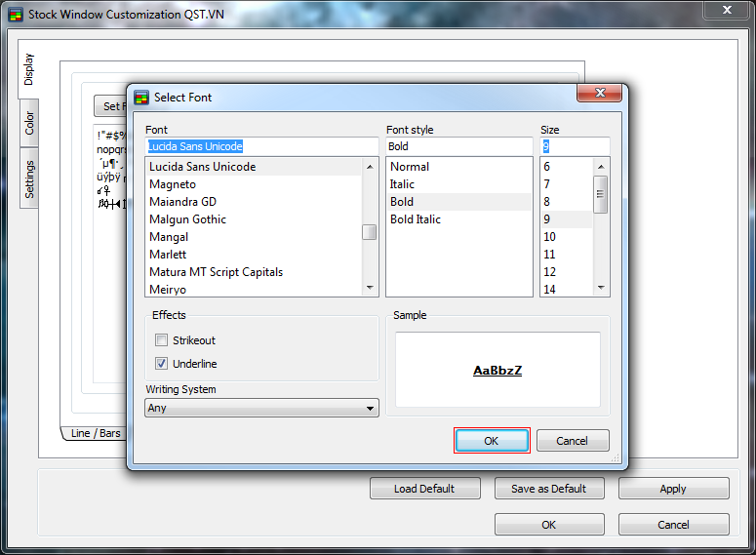Click the Font name input field
This screenshot has height=555, width=756.
point(261,146)
